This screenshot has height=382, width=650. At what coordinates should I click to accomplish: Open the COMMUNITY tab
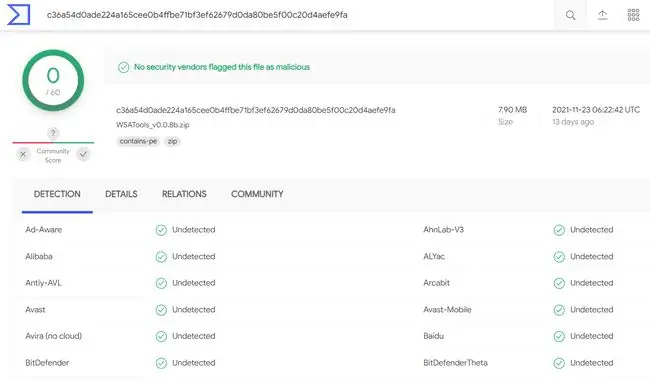point(257,194)
